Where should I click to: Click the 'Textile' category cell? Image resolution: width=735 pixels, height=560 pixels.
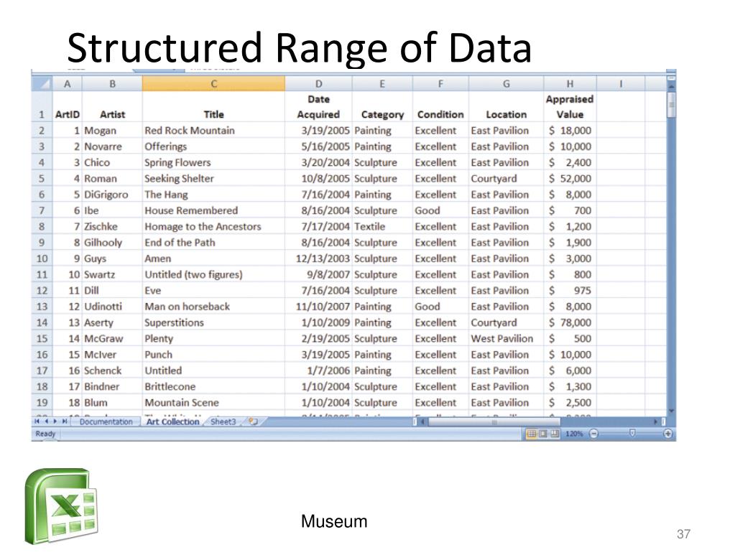pos(382,227)
